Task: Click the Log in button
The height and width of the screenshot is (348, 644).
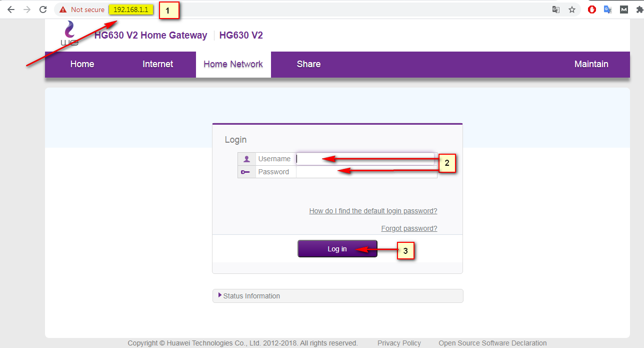Action: (x=337, y=249)
